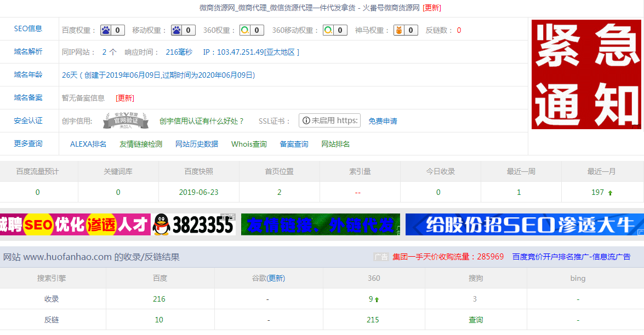Click the 关键词库 column header
This screenshot has width=644, height=335.
(118, 171)
